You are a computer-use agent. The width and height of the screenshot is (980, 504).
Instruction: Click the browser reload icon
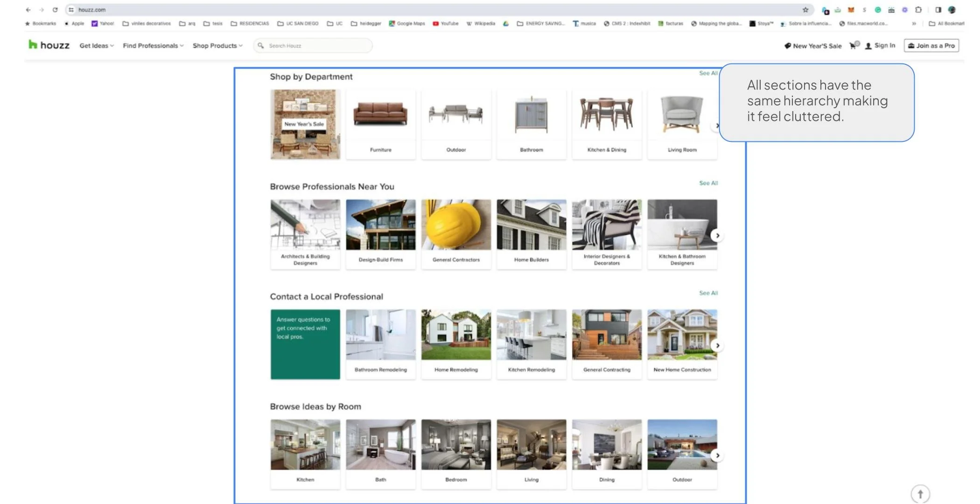[x=56, y=9]
